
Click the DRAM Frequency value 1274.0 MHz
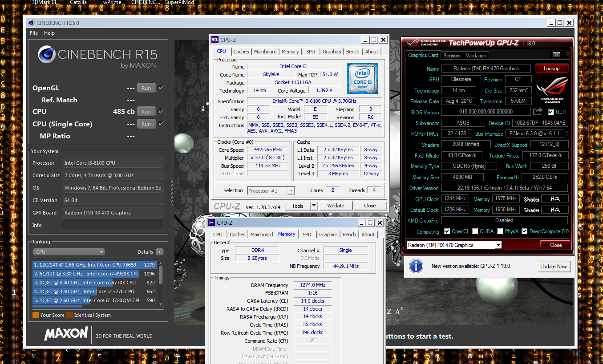tap(312, 285)
